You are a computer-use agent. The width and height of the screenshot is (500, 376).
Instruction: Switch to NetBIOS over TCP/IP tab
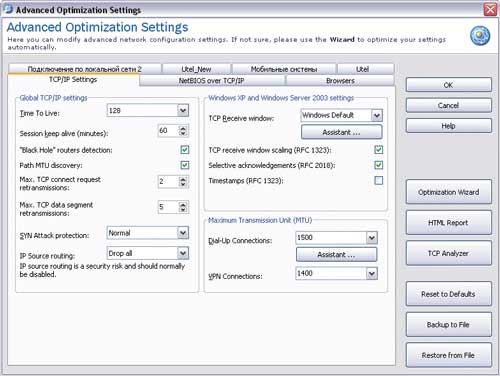(212, 81)
